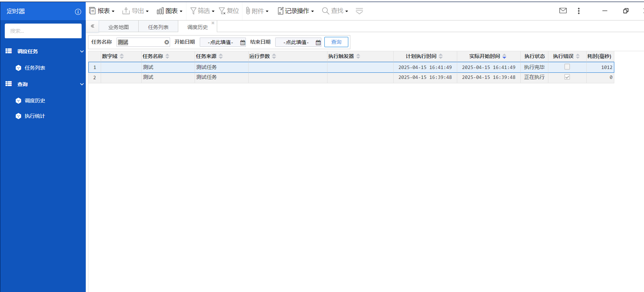Open the 查找 search menu
Image resolution: width=644 pixels, height=292 pixels.
pos(335,11)
